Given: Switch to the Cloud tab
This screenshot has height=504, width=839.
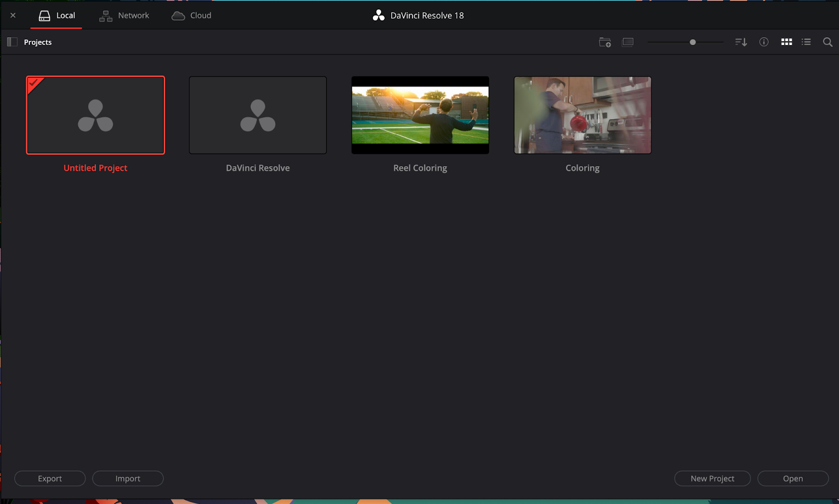Looking at the screenshot, I should pyautogui.click(x=191, y=16).
